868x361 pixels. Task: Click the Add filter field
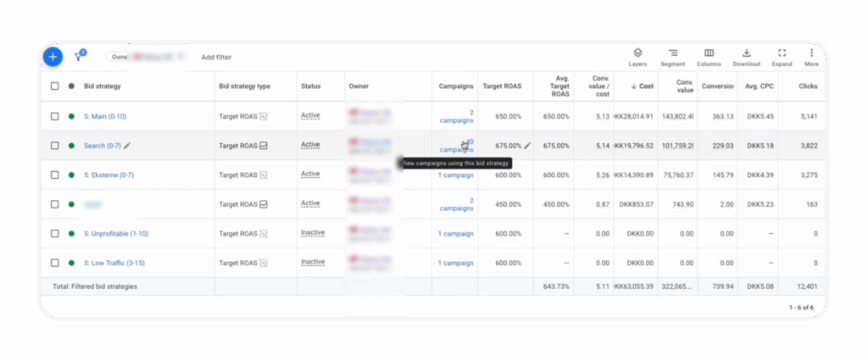click(x=216, y=58)
